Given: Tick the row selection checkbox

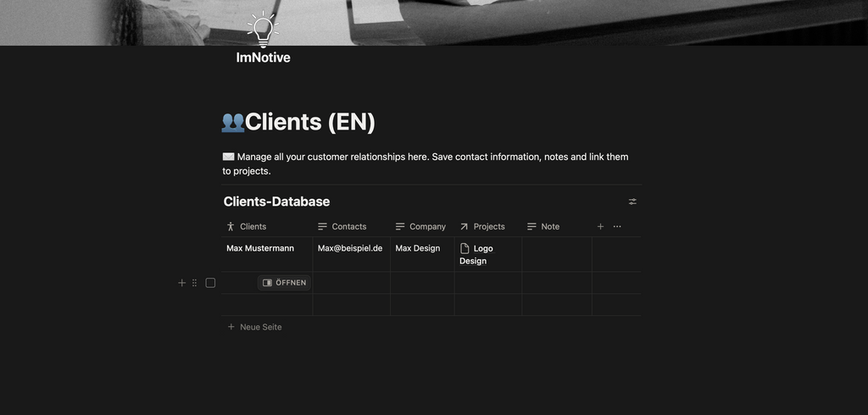Looking at the screenshot, I should (x=210, y=283).
